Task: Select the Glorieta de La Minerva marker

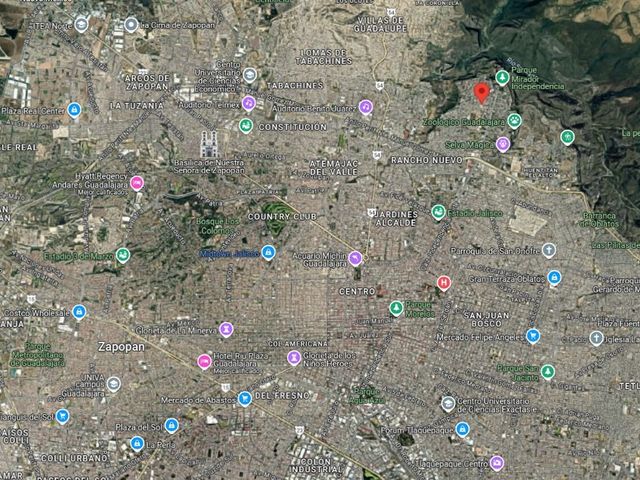Action: [x=226, y=329]
